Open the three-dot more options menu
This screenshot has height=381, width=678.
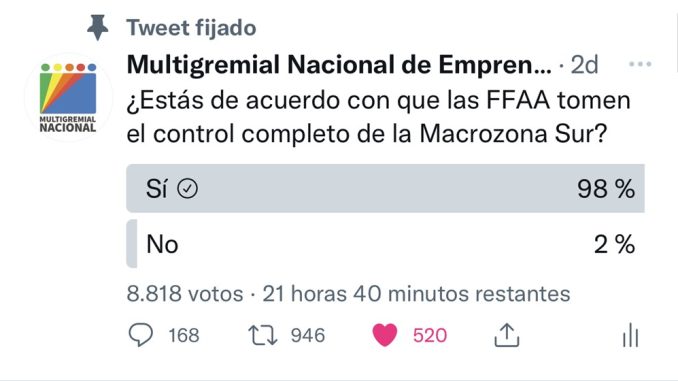click(x=640, y=64)
